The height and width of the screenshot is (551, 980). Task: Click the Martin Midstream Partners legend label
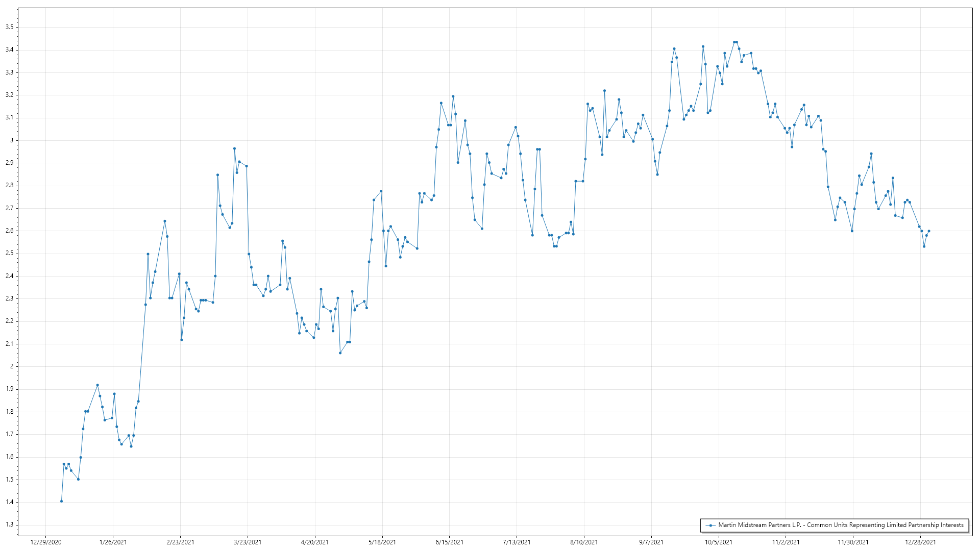click(841, 525)
